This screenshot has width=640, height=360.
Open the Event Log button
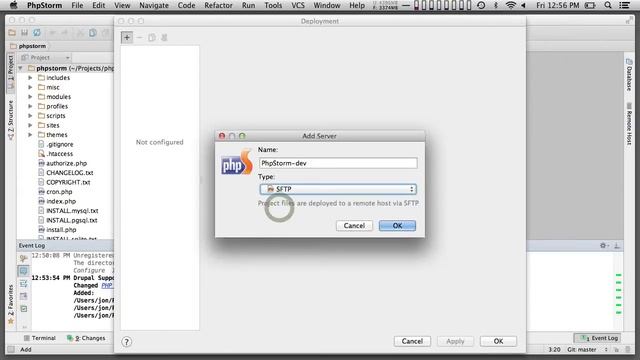click(598, 338)
